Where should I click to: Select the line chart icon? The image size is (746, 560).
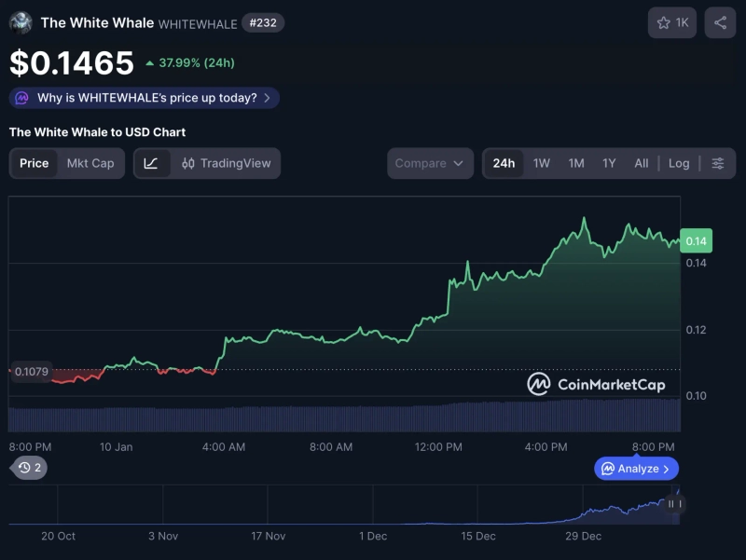[151, 163]
